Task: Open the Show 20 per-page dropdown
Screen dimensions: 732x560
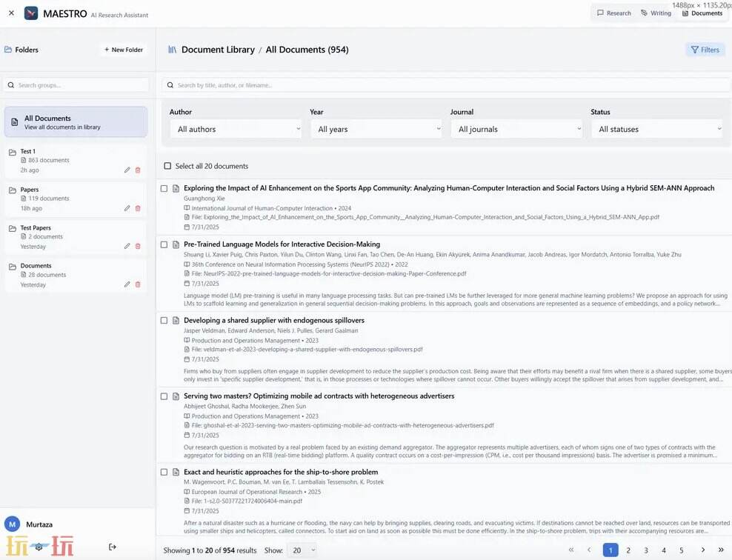Action: [x=302, y=550]
